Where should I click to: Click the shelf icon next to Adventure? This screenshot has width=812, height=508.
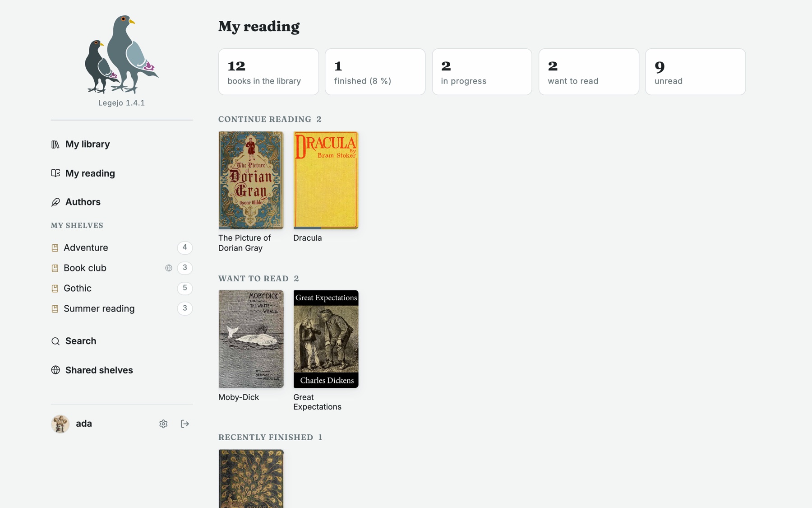pos(55,248)
